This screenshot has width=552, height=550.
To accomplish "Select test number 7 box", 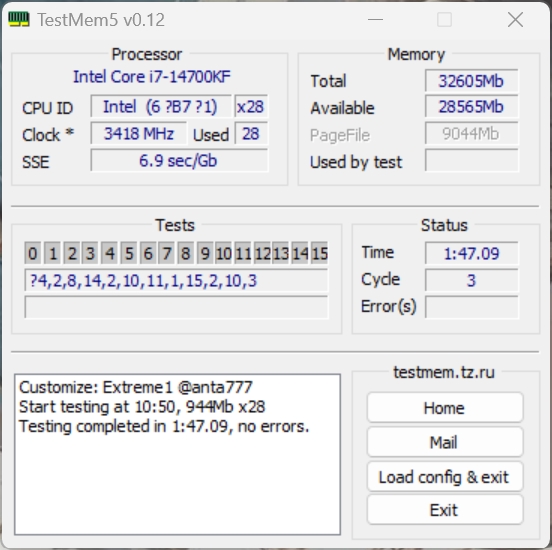I will click(x=167, y=253).
